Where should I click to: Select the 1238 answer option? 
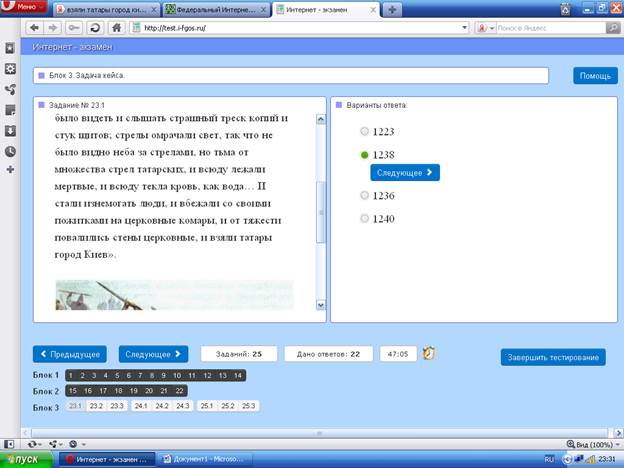(x=364, y=155)
